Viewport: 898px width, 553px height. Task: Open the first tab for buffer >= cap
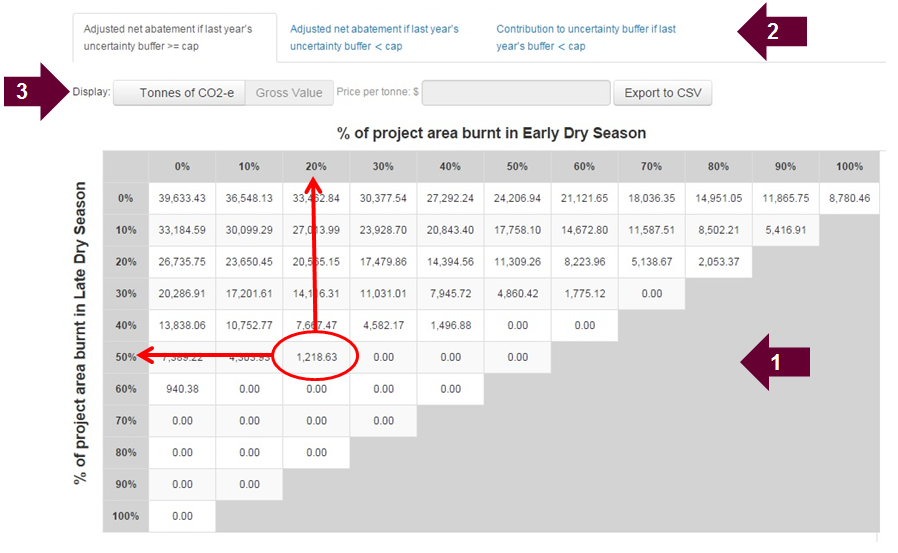tap(168, 38)
